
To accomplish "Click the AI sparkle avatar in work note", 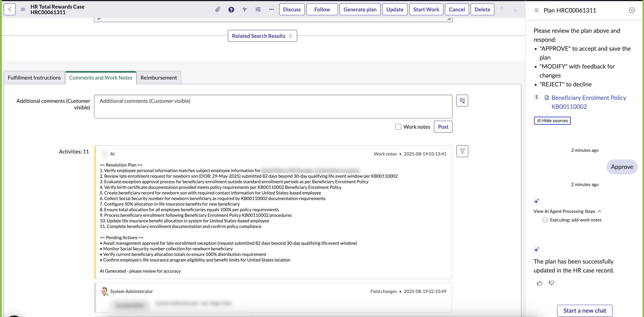I will tap(104, 154).
